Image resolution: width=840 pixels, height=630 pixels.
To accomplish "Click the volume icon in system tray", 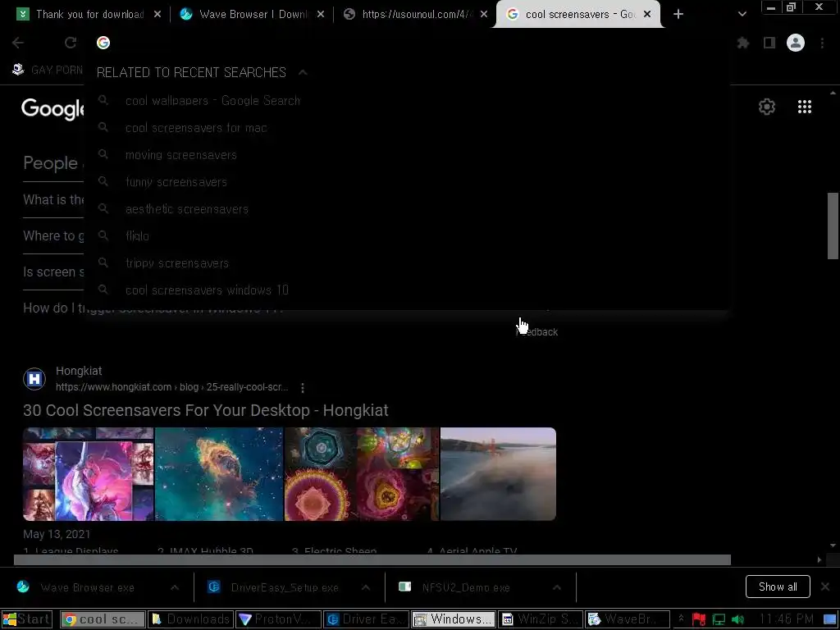I will pos(738,620).
